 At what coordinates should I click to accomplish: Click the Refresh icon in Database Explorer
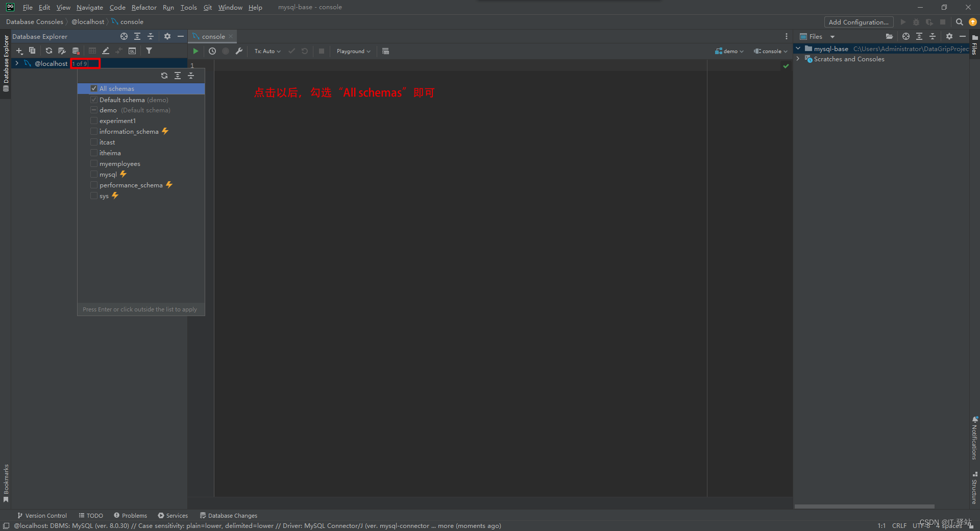pyautogui.click(x=48, y=51)
